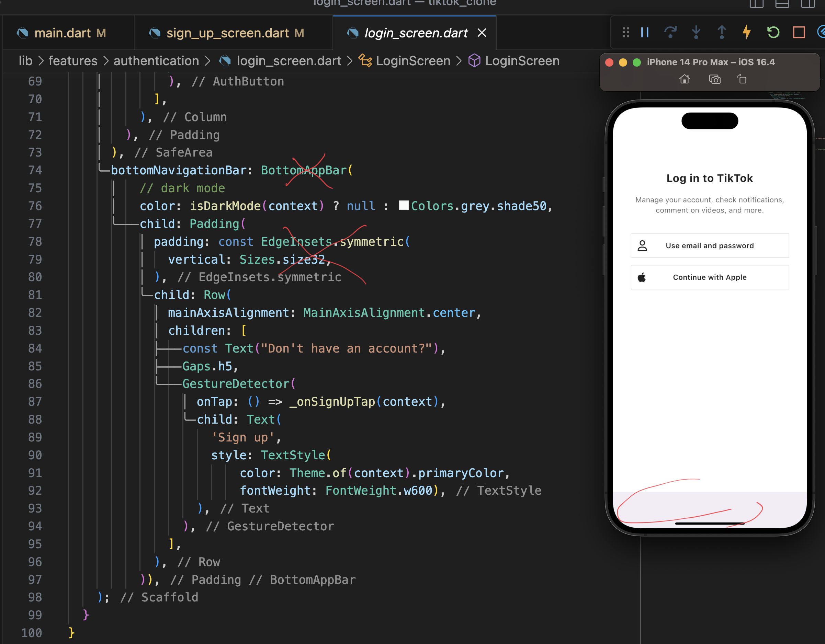Click the Step Out debug arrow
This screenshot has width=825, height=644.
[722, 33]
